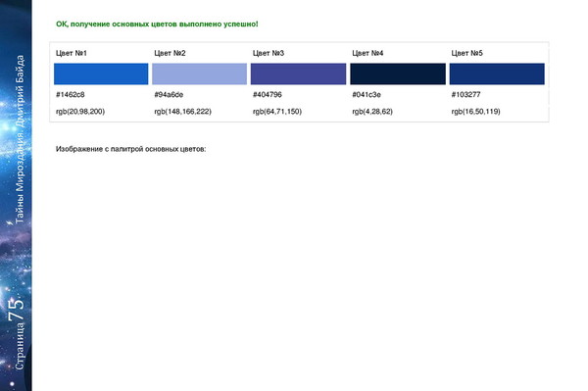Screen dimensions: 588x391
Task: Select hex value #041c3e
Action: click(367, 94)
